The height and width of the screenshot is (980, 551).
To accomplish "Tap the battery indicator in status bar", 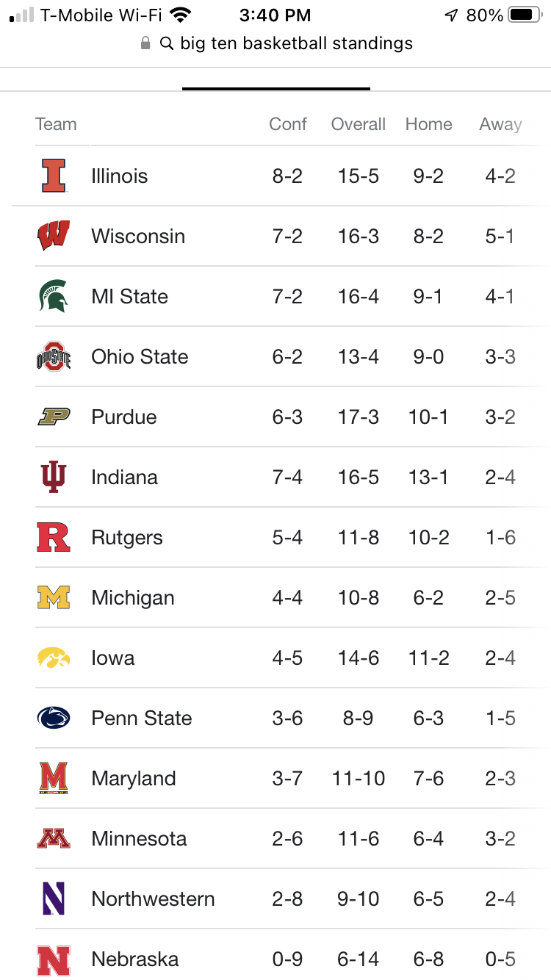I will coord(524,15).
